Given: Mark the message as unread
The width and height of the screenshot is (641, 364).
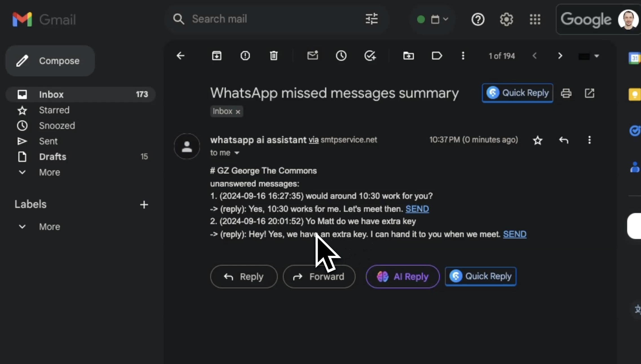Looking at the screenshot, I should (x=313, y=56).
